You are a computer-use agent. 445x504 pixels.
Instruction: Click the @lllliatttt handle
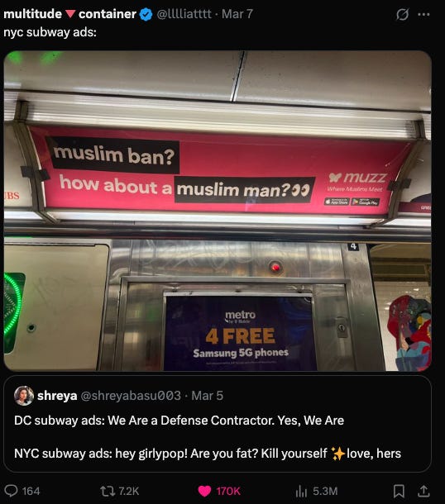[x=184, y=14]
